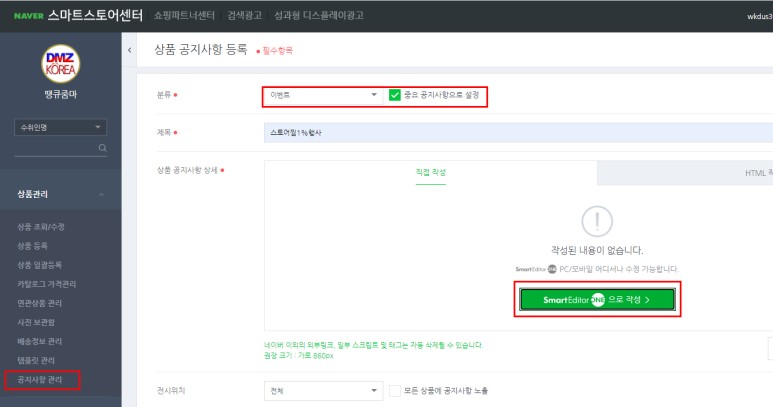The image size is (773, 407).
Task: Enable 모든 상품에 공지사항 노출 checkbox
Action: click(x=394, y=391)
